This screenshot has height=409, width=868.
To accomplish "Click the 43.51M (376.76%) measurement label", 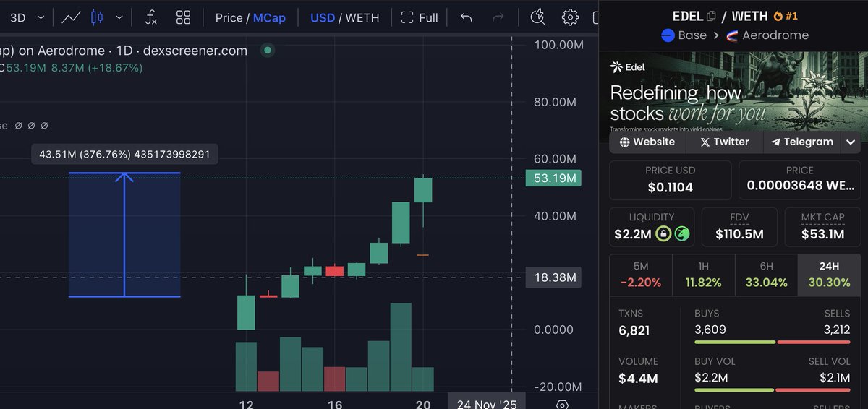I will (x=124, y=155).
